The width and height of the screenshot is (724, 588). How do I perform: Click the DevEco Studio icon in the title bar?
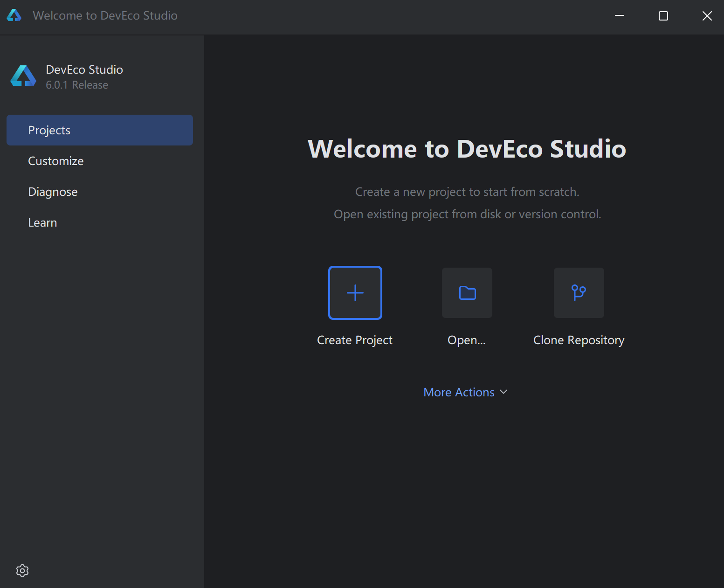pos(14,15)
